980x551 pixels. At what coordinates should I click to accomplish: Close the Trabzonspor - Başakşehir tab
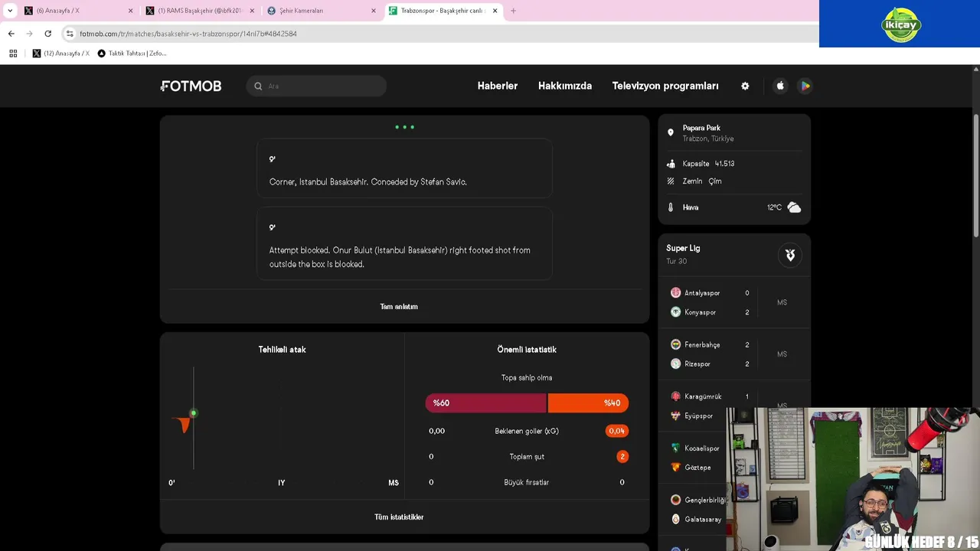click(x=495, y=11)
